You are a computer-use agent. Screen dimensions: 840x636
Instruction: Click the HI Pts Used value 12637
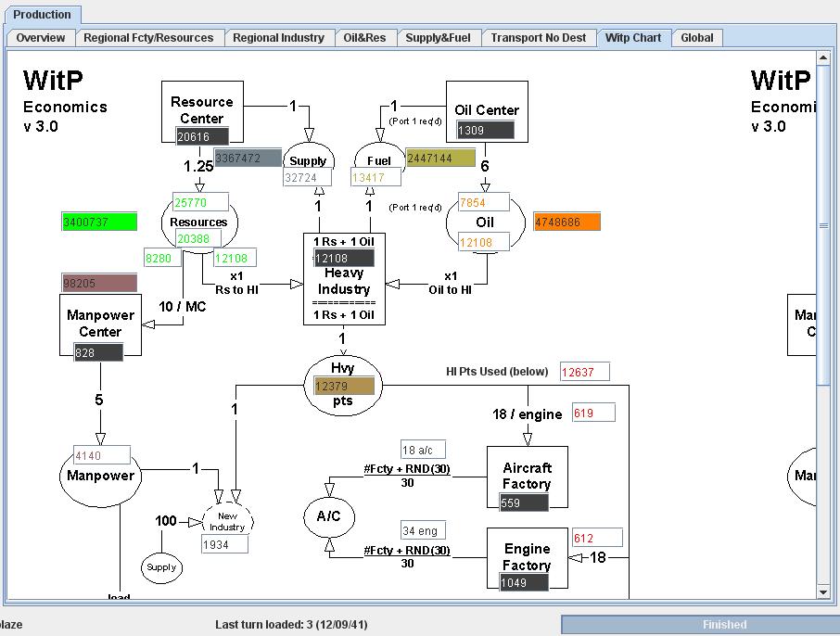point(584,371)
